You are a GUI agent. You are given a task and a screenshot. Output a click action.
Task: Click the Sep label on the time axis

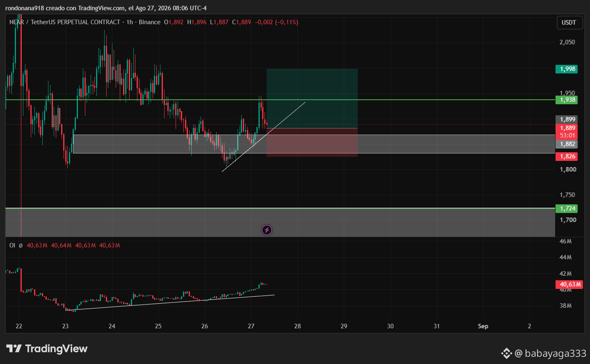[x=483, y=326]
